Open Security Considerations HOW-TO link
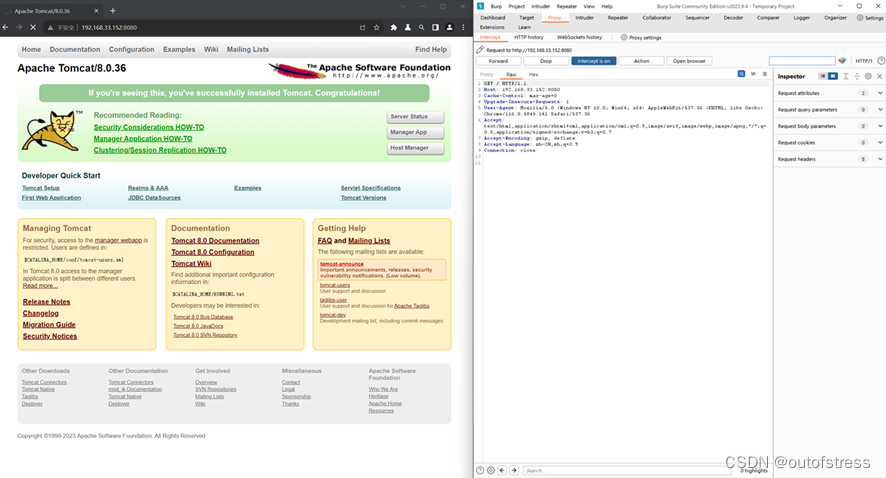 [x=149, y=128]
